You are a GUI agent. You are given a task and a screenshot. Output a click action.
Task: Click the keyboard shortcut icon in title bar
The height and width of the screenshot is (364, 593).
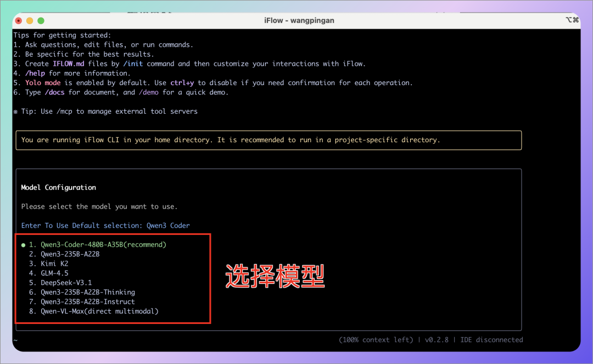tap(572, 20)
